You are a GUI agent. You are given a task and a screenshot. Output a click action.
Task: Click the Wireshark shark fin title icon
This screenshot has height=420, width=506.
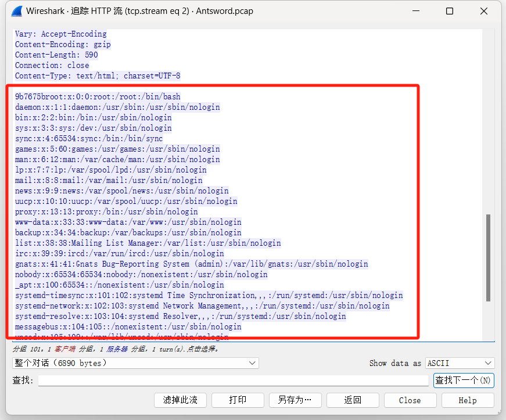pos(16,11)
